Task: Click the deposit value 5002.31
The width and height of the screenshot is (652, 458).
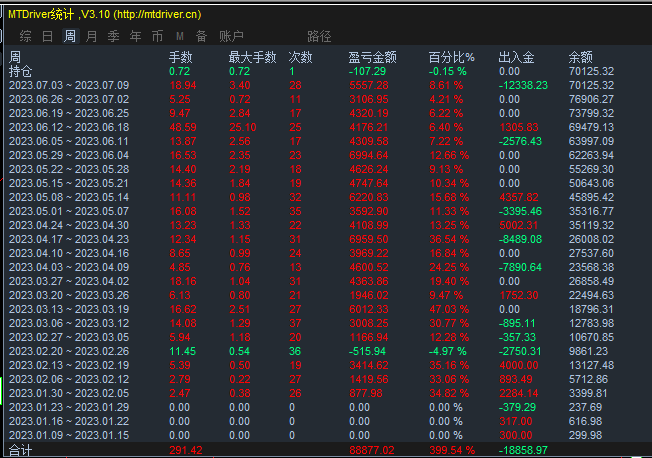Action: pos(519,225)
